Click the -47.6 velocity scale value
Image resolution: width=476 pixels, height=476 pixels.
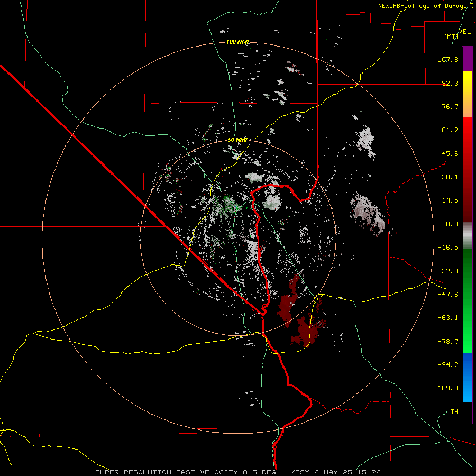point(448,295)
